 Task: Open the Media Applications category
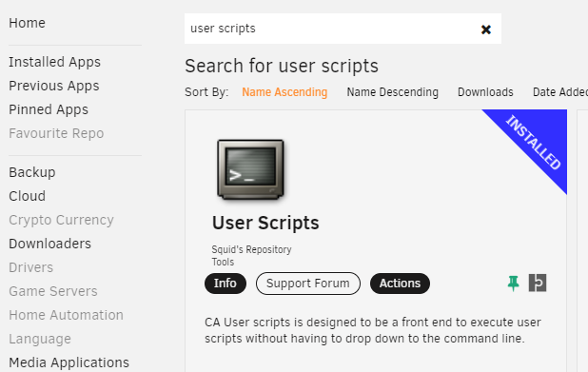(69, 362)
